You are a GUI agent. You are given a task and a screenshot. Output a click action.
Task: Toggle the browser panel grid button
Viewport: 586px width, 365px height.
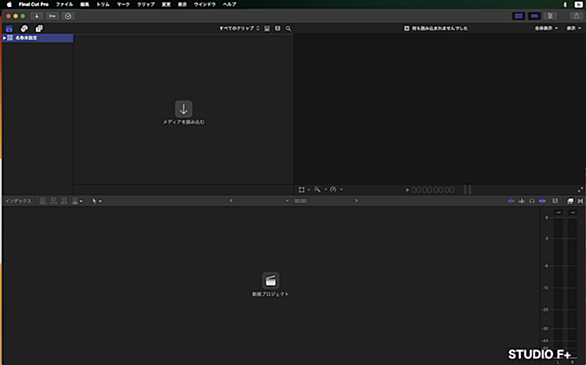pyautogui.click(x=518, y=16)
